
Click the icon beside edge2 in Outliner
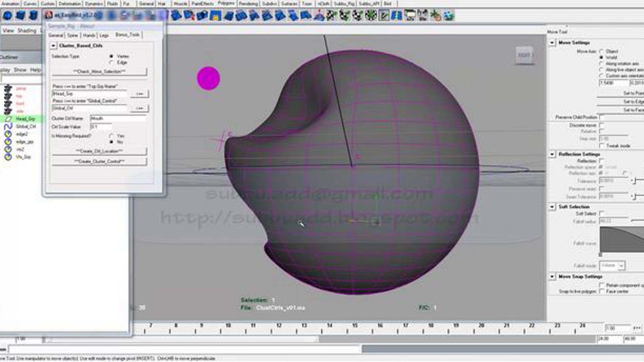pyautogui.click(x=8, y=134)
